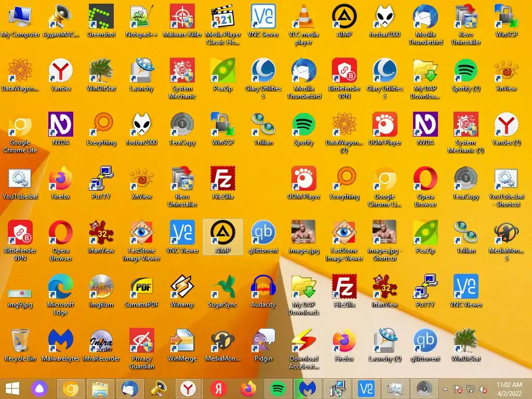The height and width of the screenshot is (399, 532).
Task: Click the muted volume tray icon
Action: click(x=483, y=389)
